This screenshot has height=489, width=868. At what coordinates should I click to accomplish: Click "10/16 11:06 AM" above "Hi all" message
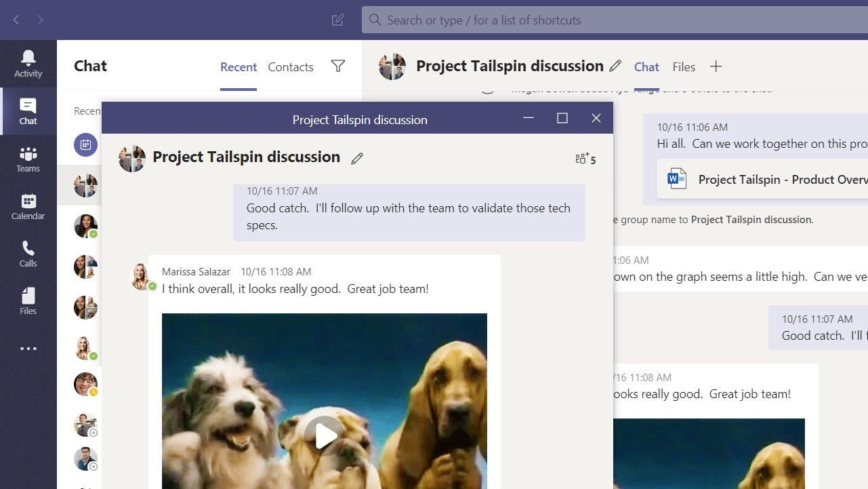tap(693, 127)
